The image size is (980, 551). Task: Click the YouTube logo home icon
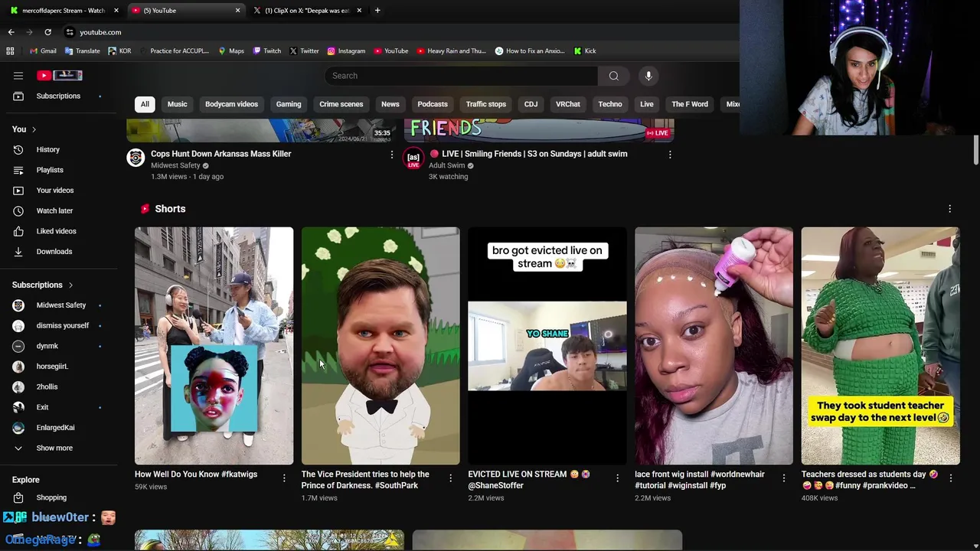[x=60, y=75]
